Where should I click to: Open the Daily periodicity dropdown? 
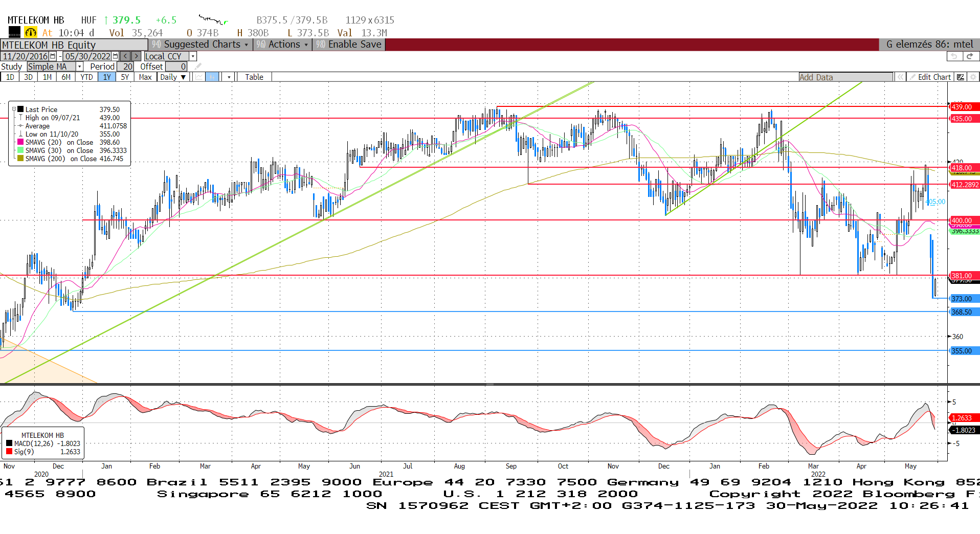(172, 77)
